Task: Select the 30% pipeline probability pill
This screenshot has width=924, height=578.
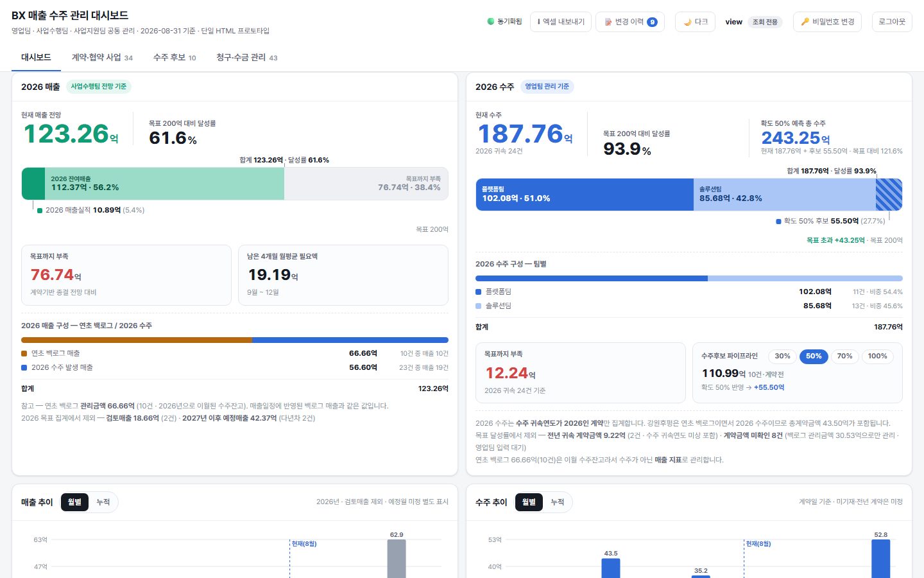Action: coord(782,356)
